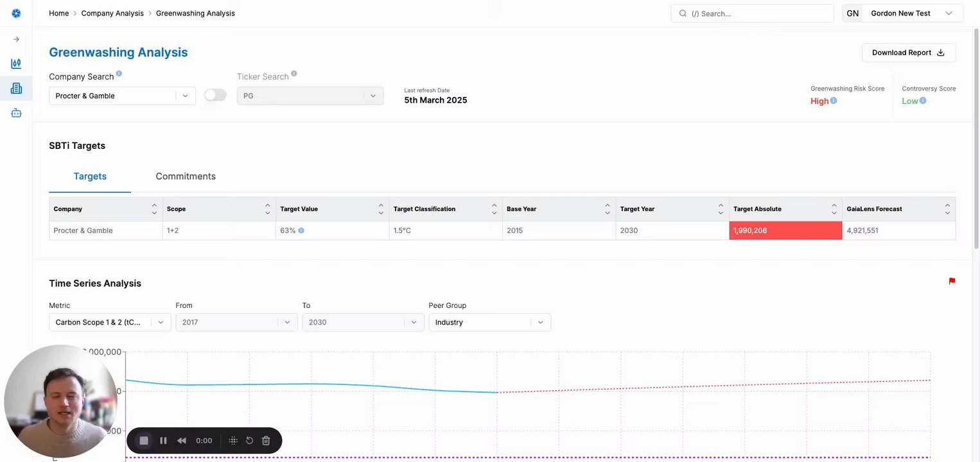Click the red 1,990,206 Target Absolute cell
The width and height of the screenshot is (980, 462).
click(785, 230)
